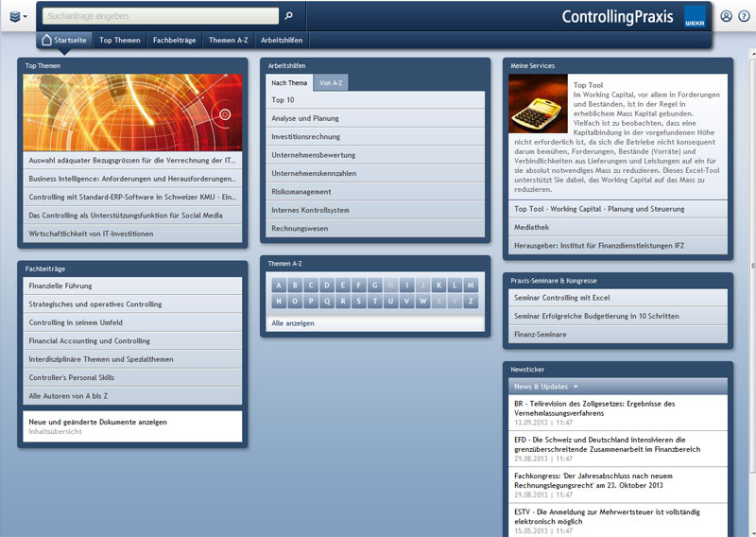The height and width of the screenshot is (537, 756).
Task: Click the search magnifier icon
Action: click(288, 16)
